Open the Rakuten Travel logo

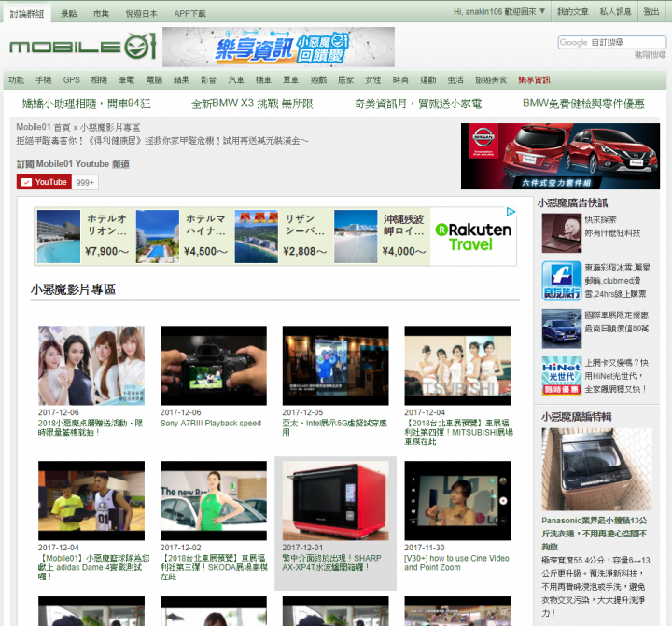pos(473,237)
